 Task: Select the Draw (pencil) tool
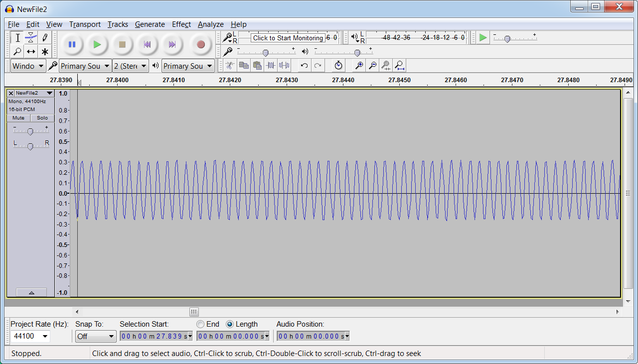click(x=45, y=37)
